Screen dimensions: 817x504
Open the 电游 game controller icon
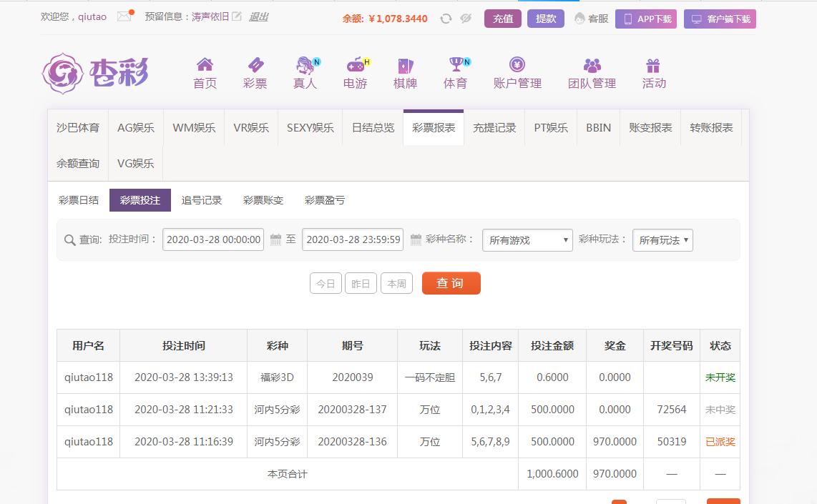(356, 65)
